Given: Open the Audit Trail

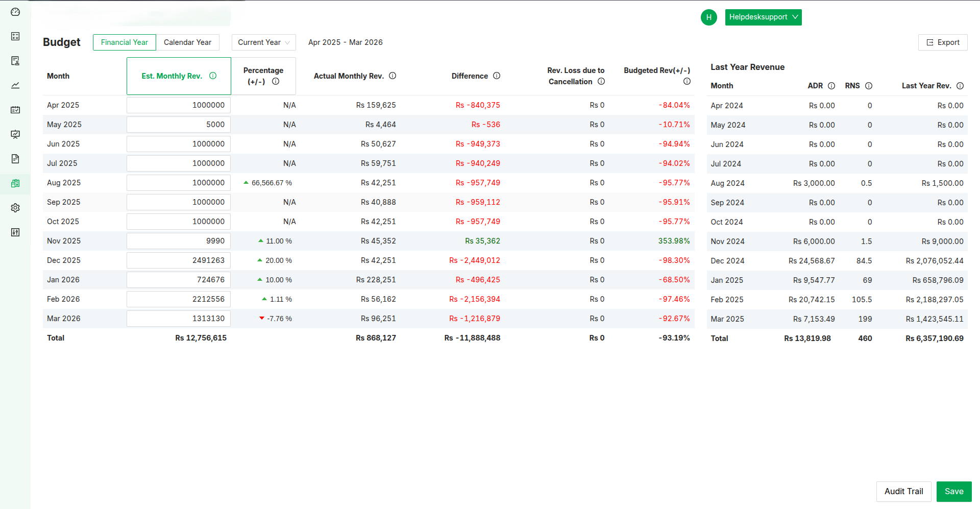Looking at the screenshot, I should click(x=903, y=491).
